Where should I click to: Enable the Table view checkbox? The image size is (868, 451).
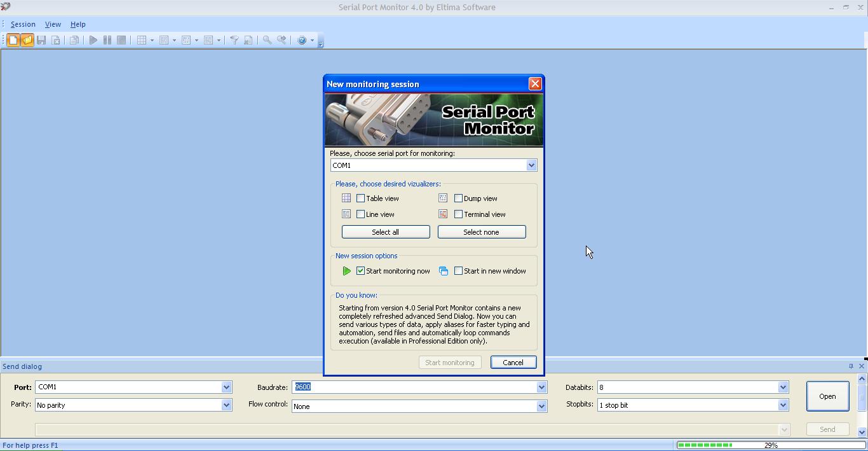click(x=360, y=198)
